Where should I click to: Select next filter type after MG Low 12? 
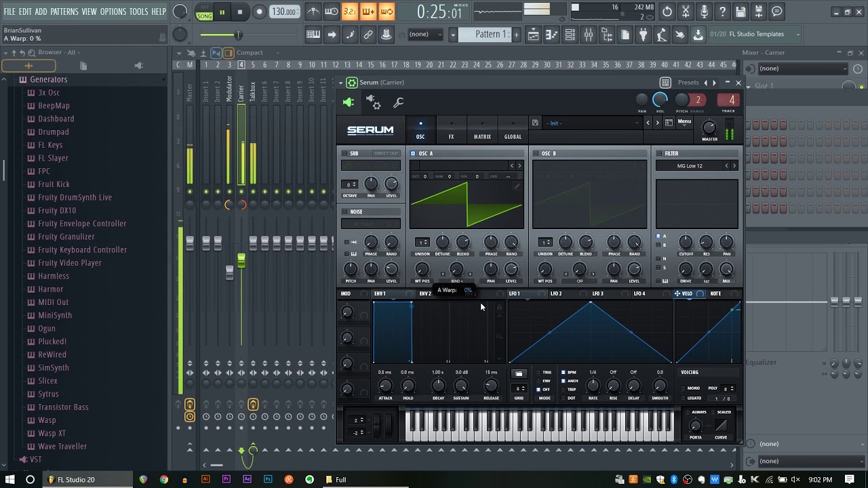tap(734, 166)
